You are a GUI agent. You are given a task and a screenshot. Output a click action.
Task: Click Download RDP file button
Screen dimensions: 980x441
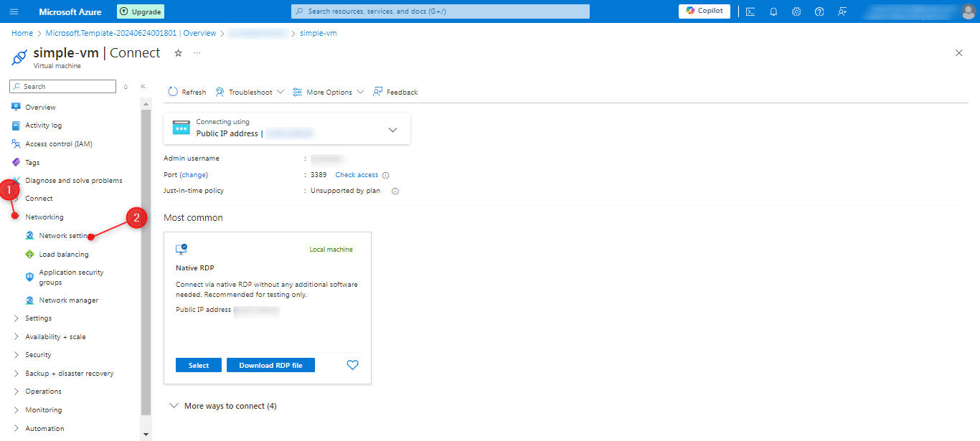coord(270,365)
